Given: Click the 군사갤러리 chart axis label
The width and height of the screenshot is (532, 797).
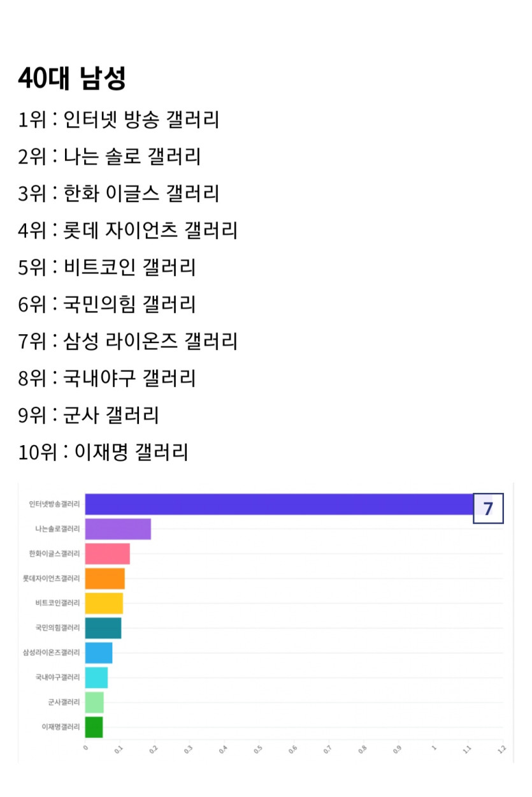Looking at the screenshot, I should pos(64,702).
